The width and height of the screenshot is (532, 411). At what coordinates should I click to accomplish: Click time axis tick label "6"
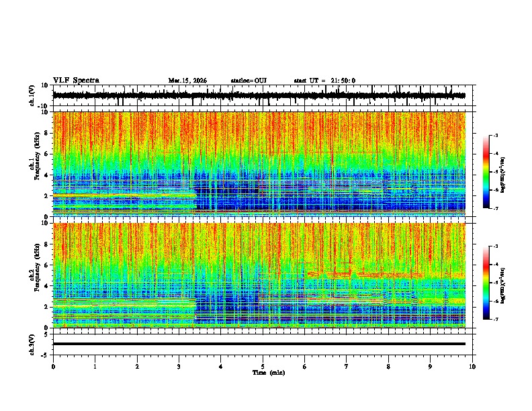tap(305, 367)
